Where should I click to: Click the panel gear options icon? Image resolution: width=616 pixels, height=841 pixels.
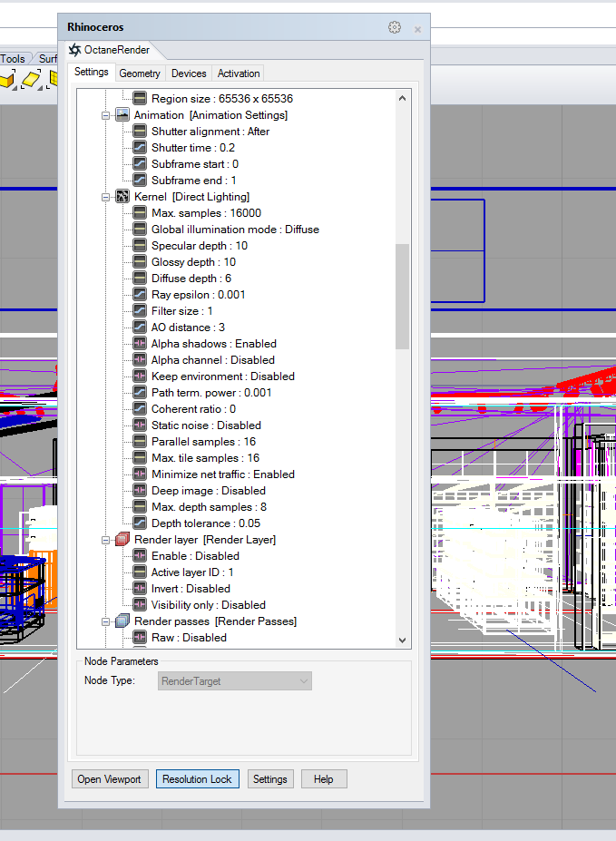[x=395, y=27]
